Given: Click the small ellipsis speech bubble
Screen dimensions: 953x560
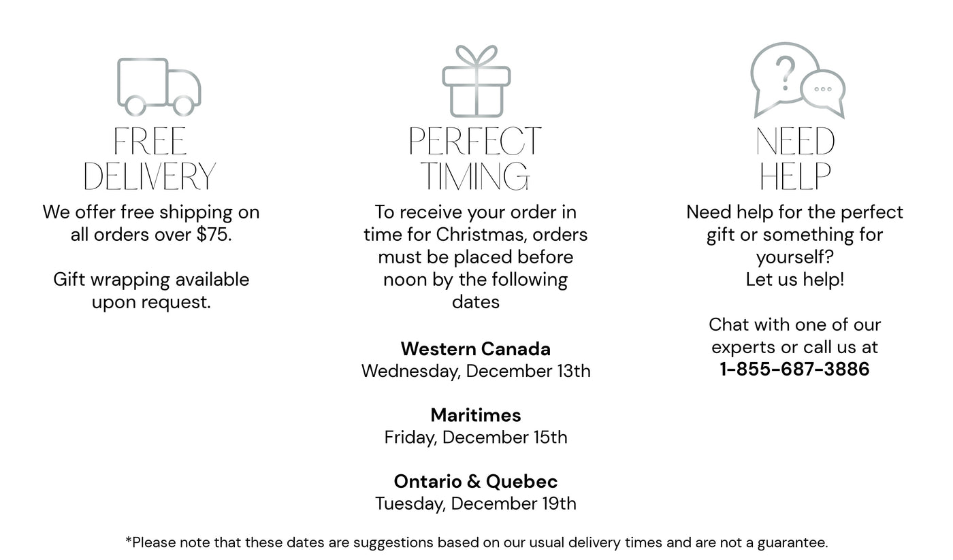Looking at the screenshot, I should [x=824, y=93].
